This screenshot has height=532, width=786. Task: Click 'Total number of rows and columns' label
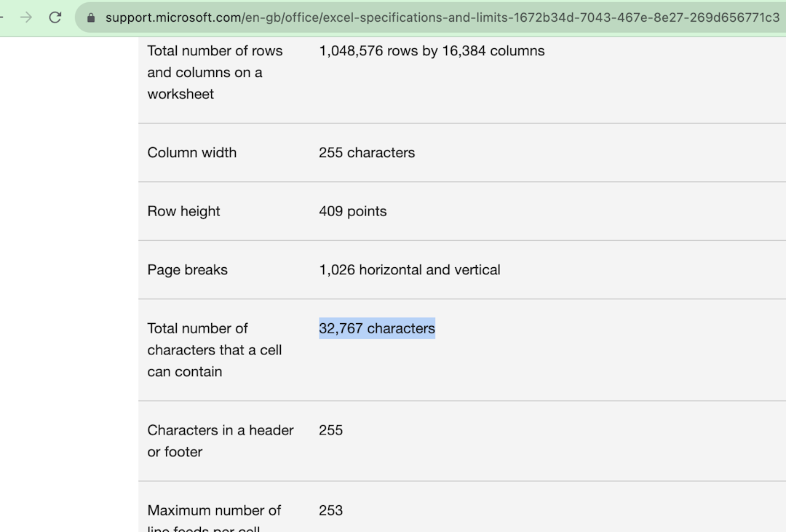215,72
